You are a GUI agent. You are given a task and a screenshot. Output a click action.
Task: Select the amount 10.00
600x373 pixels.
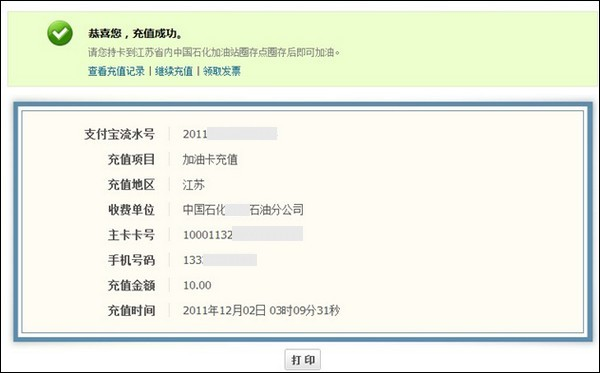197,285
